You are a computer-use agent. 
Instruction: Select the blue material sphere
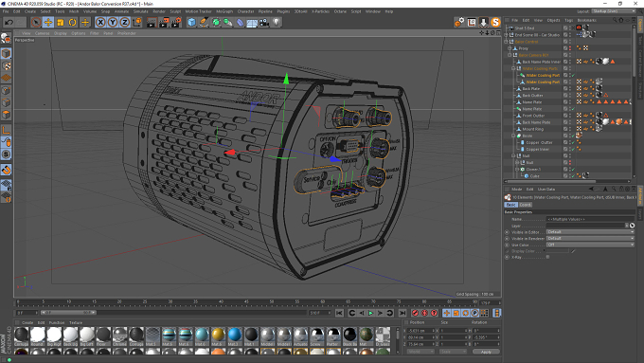click(x=235, y=335)
